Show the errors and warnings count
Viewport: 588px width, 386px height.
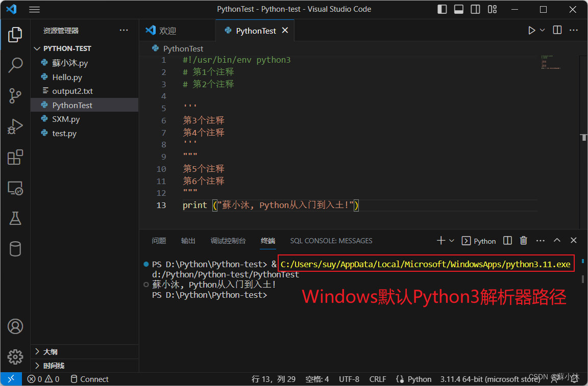(x=43, y=379)
